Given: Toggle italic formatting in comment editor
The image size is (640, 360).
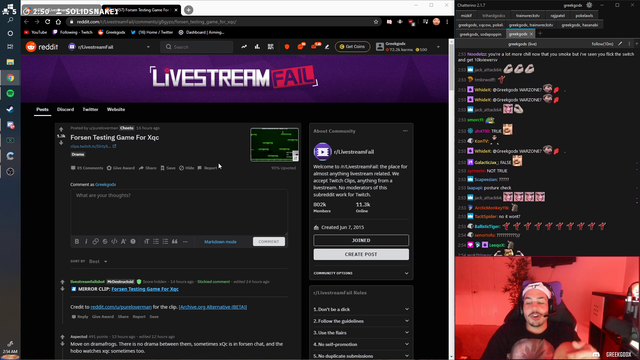Looking at the screenshot, I should [x=86, y=242].
